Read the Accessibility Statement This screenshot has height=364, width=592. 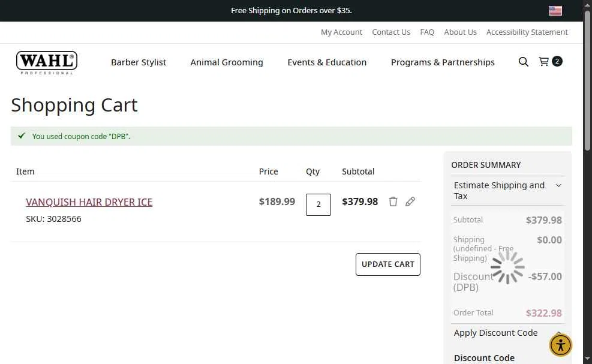pos(527,32)
